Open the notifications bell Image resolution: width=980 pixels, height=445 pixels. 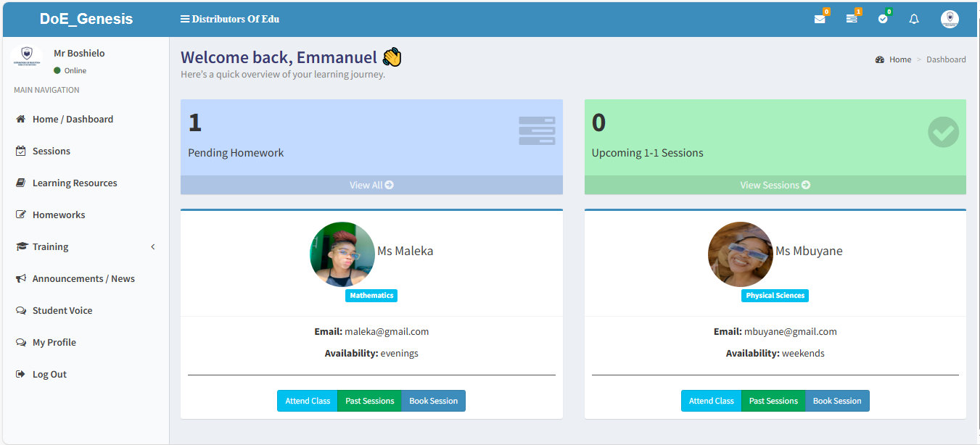point(914,19)
